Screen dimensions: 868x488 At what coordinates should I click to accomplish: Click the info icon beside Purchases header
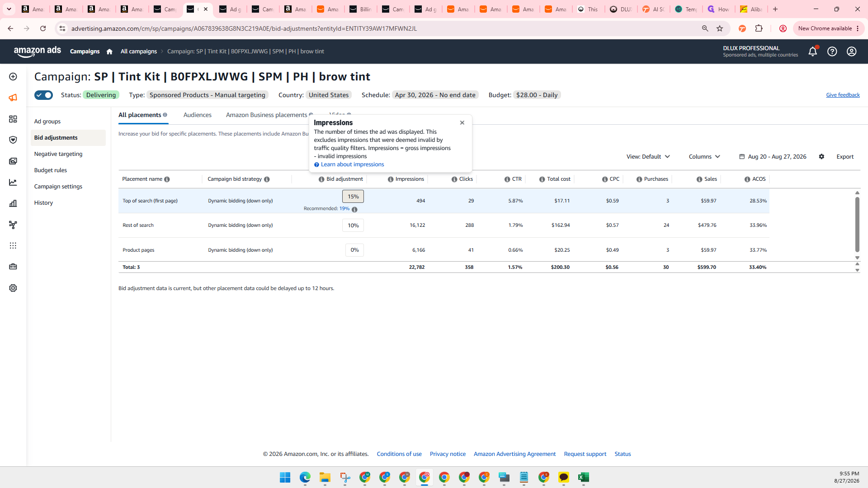[x=639, y=179]
